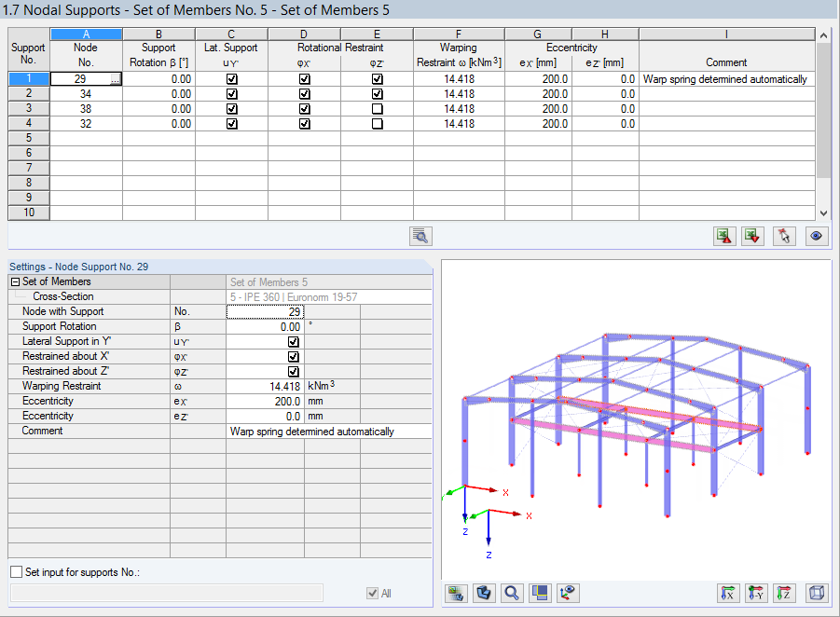Uncheck warping restraint φZ' for support 3
Image resolution: width=840 pixels, height=617 pixels.
click(377, 108)
